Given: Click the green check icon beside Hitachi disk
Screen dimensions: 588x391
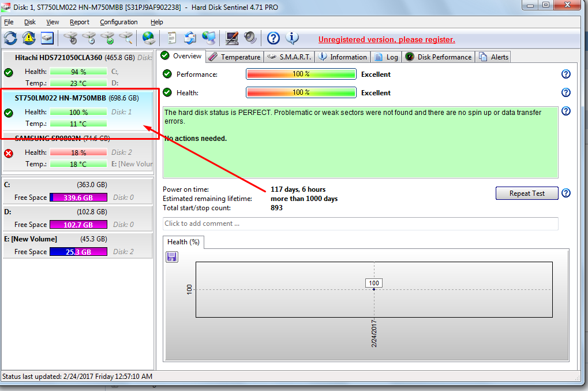Looking at the screenshot, I should [9, 72].
